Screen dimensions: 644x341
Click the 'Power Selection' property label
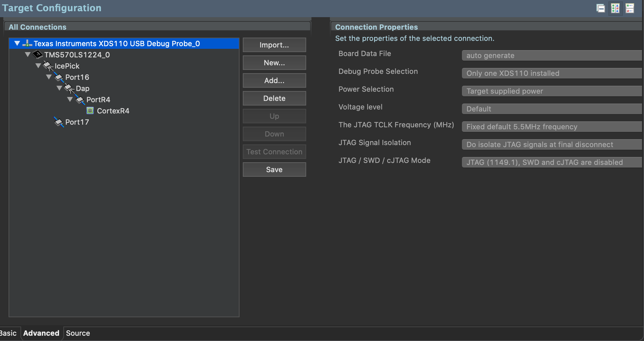tap(366, 89)
